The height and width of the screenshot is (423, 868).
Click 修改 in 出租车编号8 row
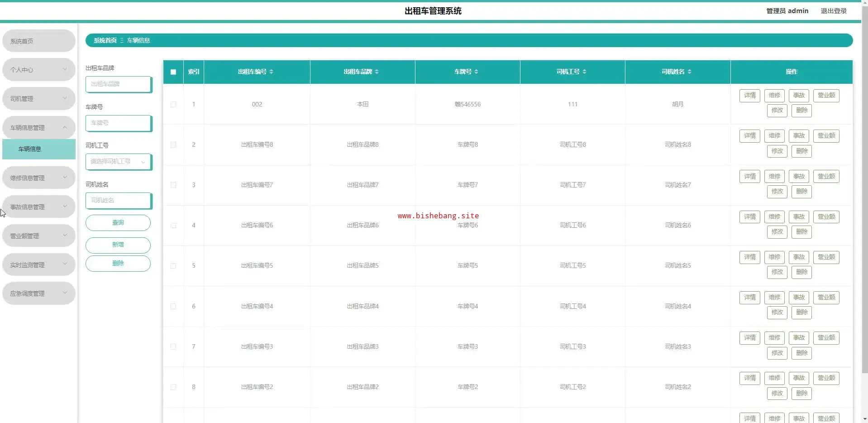[x=777, y=151]
